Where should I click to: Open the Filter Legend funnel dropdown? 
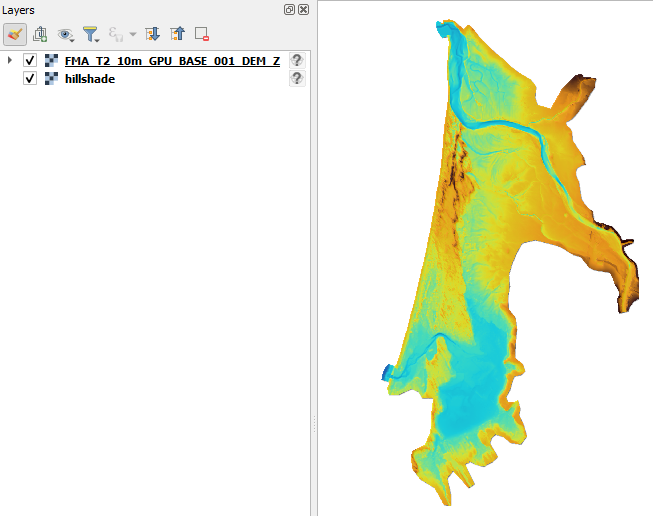(x=91, y=34)
